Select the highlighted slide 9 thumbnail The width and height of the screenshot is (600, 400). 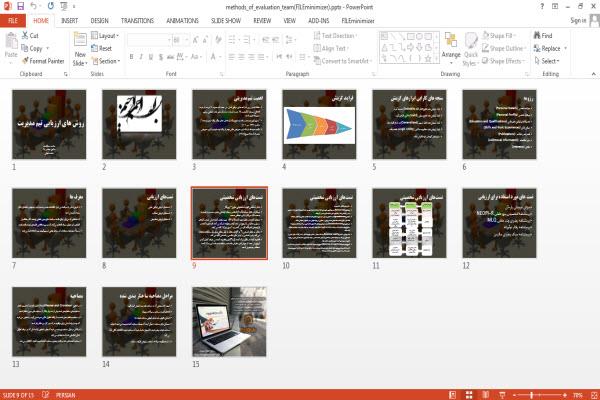(229, 223)
